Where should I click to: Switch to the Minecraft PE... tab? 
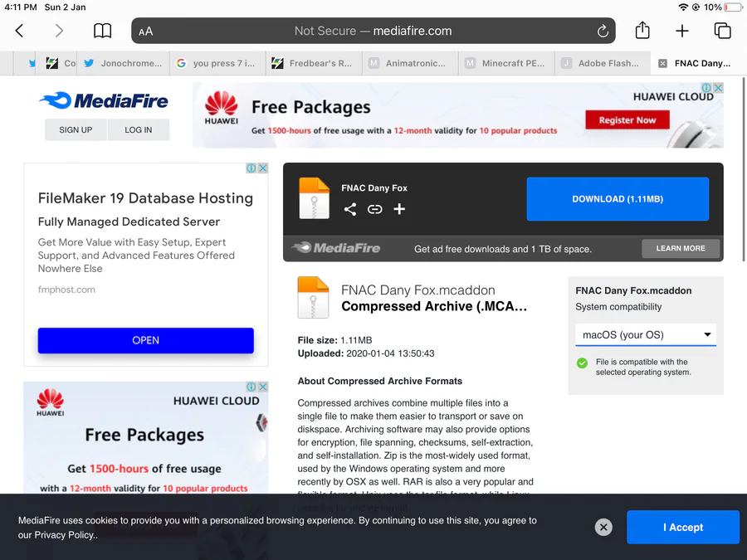pos(506,63)
